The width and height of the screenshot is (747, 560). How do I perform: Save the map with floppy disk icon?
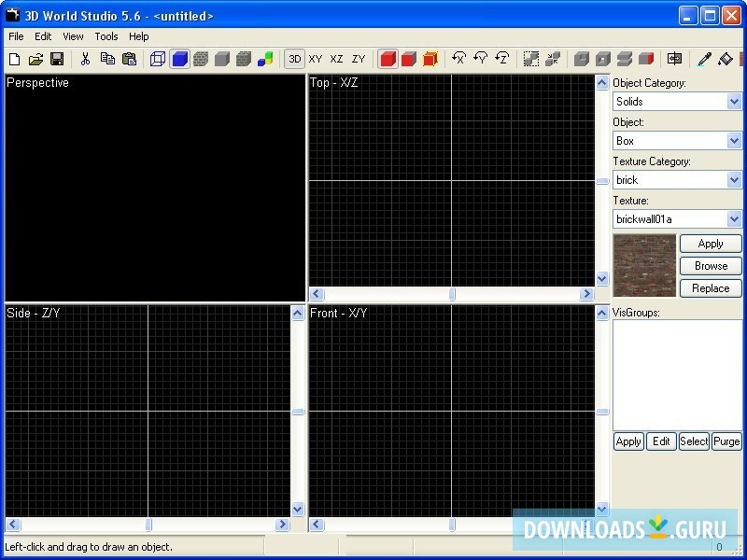point(57,59)
